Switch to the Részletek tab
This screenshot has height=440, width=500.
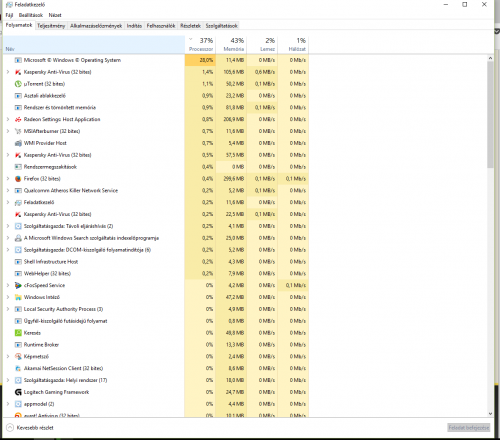coord(190,26)
